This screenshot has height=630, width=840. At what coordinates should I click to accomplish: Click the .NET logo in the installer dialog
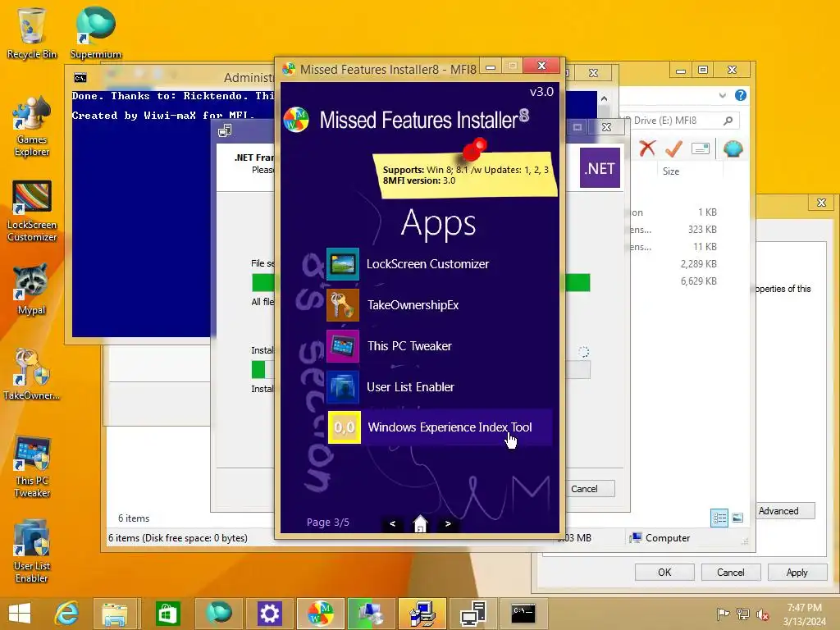pos(600,168)
